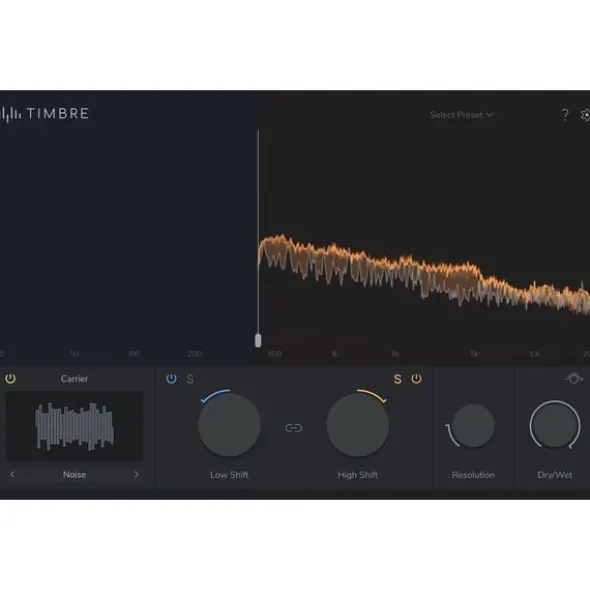Click the Dry/Wet label
Viewport: 590px width, 591px height.
pos(555,475)
